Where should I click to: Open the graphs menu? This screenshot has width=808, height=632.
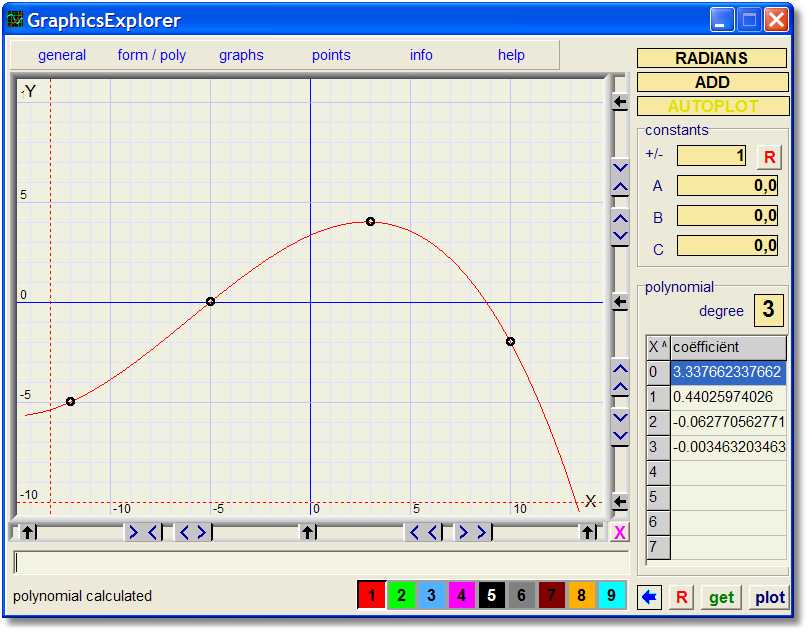(x=241, y=55)
